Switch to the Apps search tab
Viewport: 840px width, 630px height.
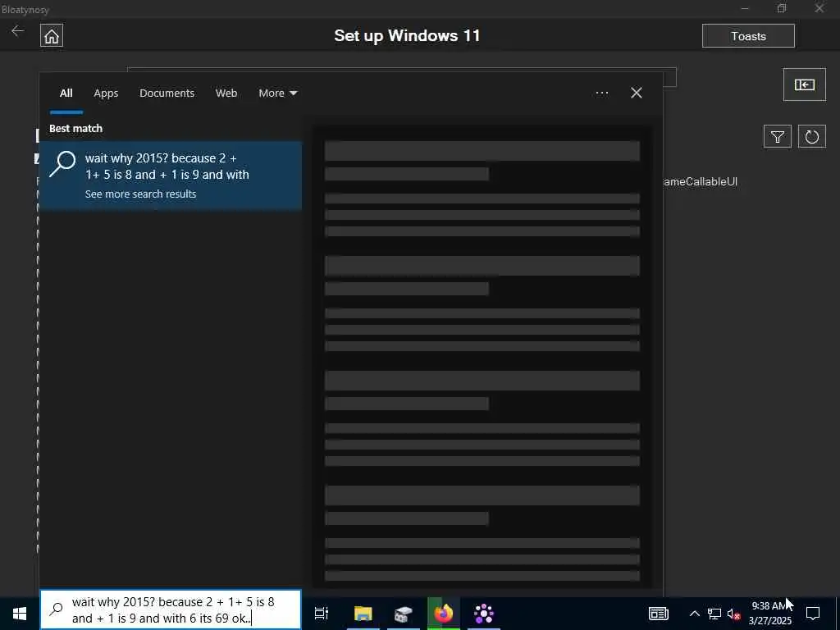tap(106, 94)
